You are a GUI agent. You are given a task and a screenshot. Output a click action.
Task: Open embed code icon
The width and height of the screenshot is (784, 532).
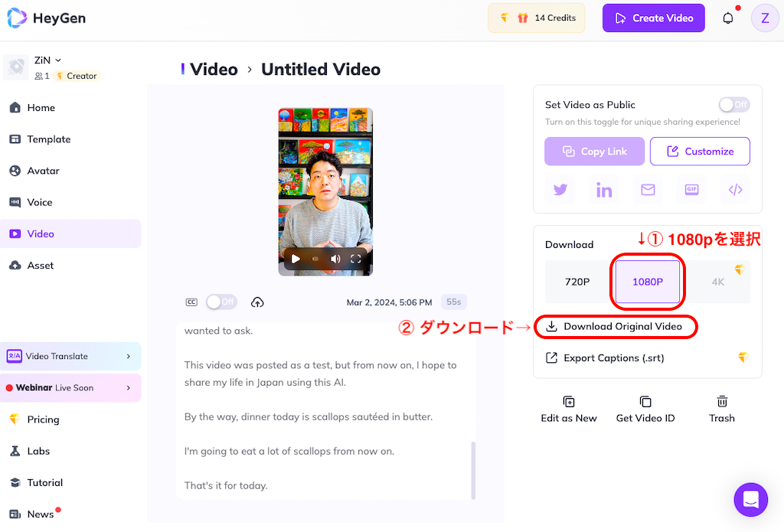point(735,190)
